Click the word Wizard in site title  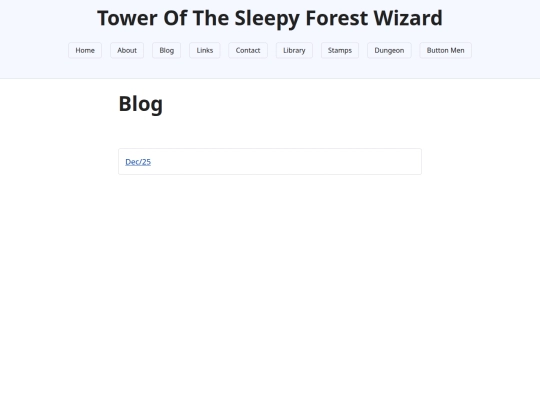(408, 18)
